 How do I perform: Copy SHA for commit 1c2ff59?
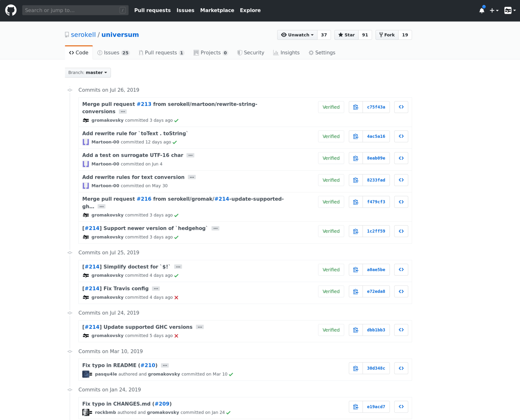coord(356,231)
